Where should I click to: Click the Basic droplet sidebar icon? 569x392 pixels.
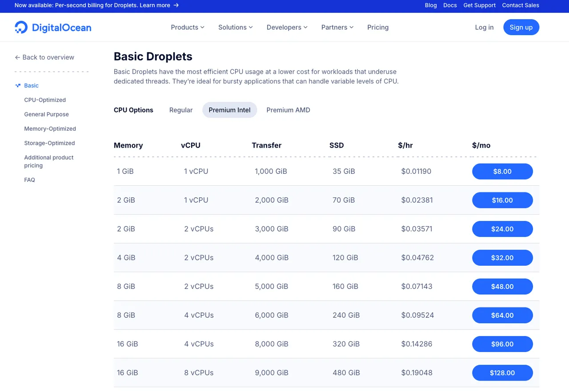click(18, 85)
